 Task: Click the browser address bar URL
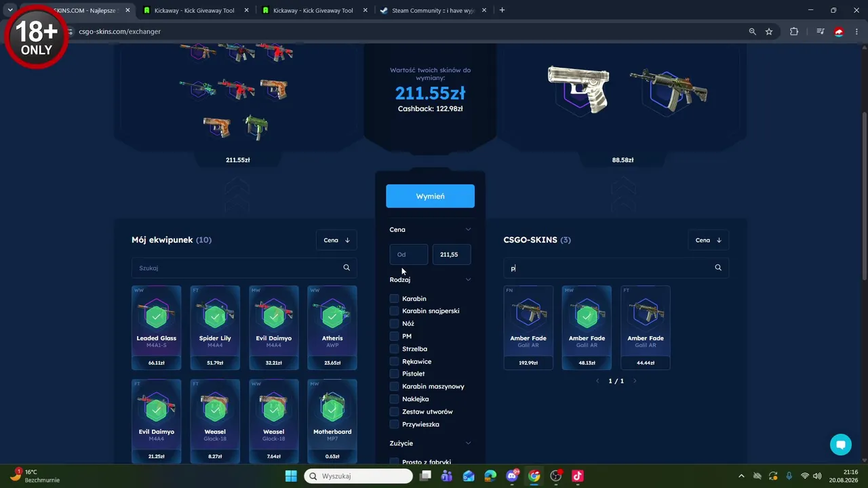(119, 31)
